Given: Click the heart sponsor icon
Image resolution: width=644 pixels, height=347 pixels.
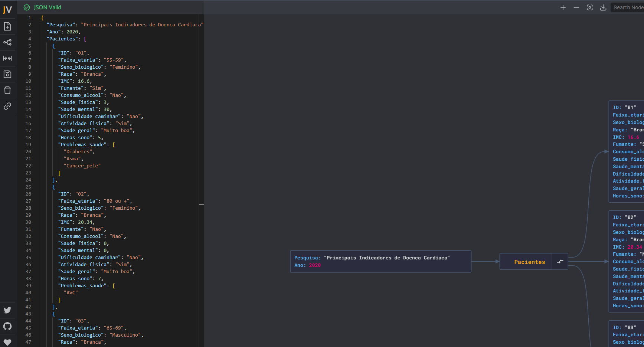Looking at the screenshot, I should pyautogui.click(x=7, y=342).
